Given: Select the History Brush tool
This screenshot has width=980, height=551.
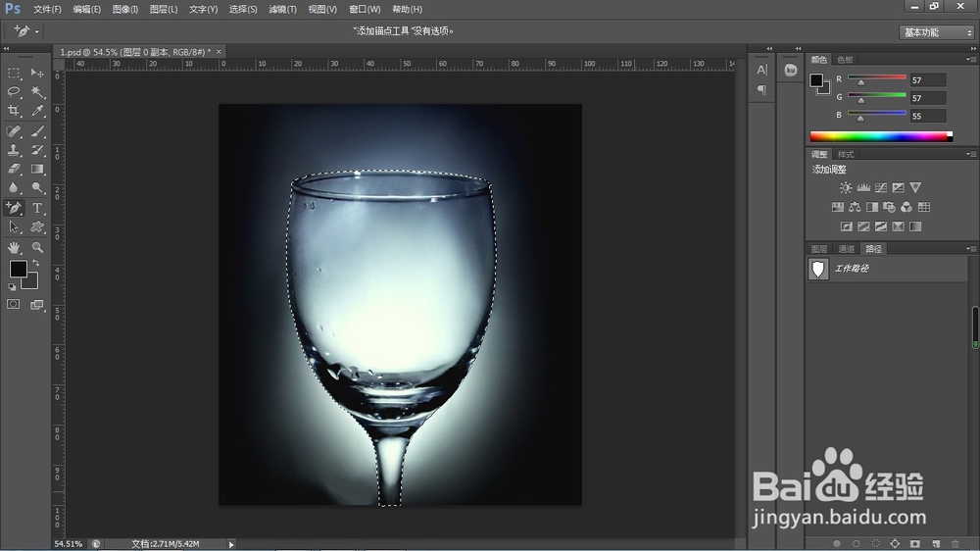Looking at the screenshot, I should 37,150.
